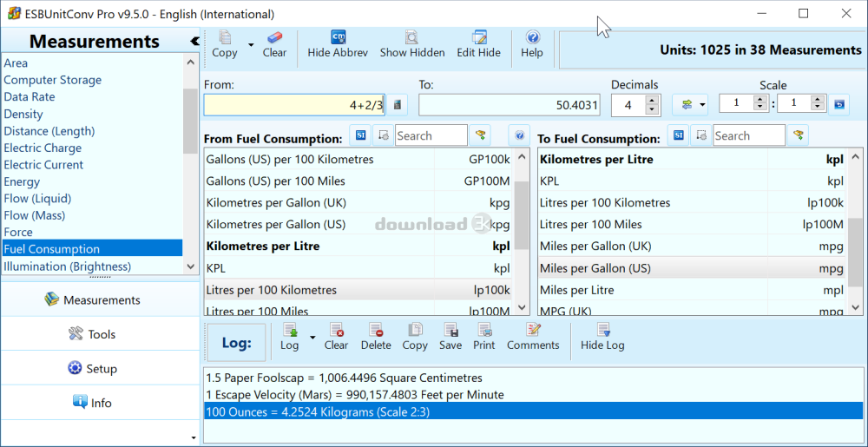Click selection filter icon in From Fuel Consumption
Image resolution: width=868 pixels, height=447 pixels.
[x=383, y=135]
